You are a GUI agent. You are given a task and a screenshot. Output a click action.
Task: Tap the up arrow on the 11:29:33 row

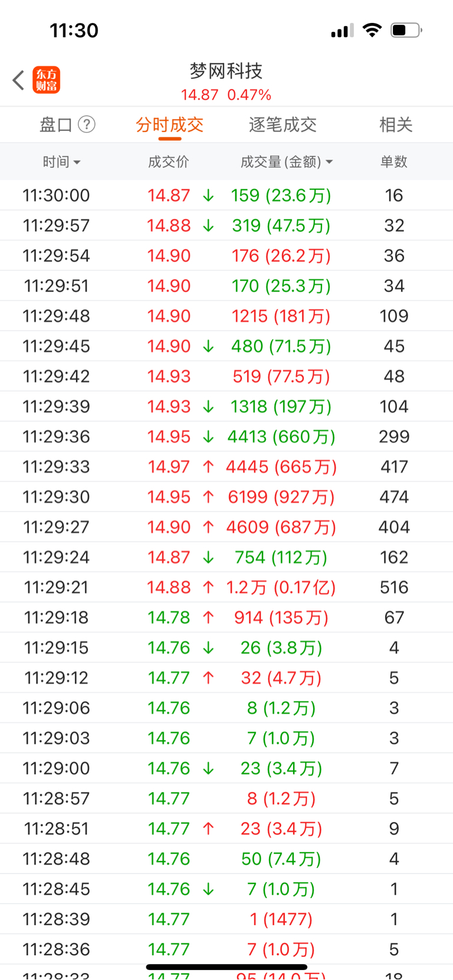click(x=208, y=467)
